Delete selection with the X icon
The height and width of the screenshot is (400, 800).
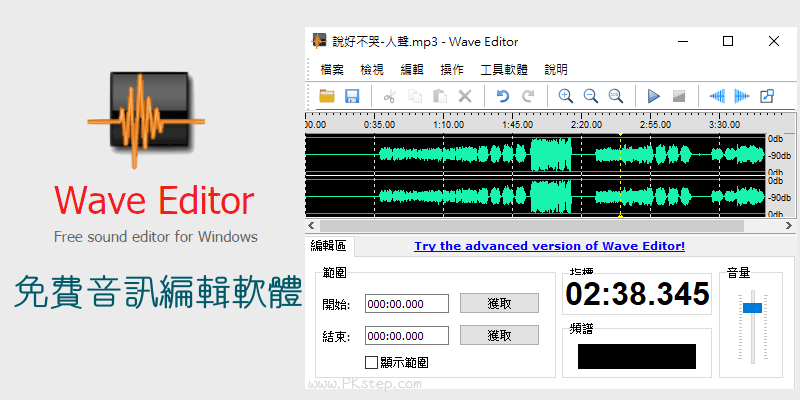[465, 96]
